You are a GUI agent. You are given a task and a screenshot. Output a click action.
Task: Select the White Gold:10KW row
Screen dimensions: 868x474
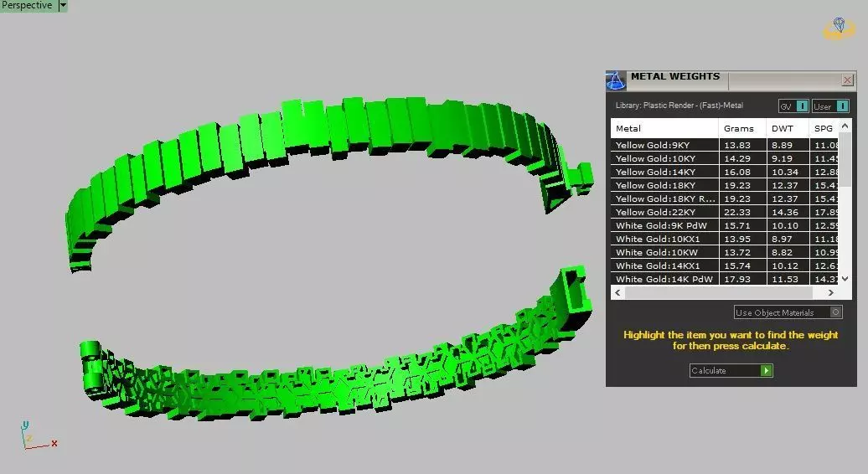coord(725,252)
